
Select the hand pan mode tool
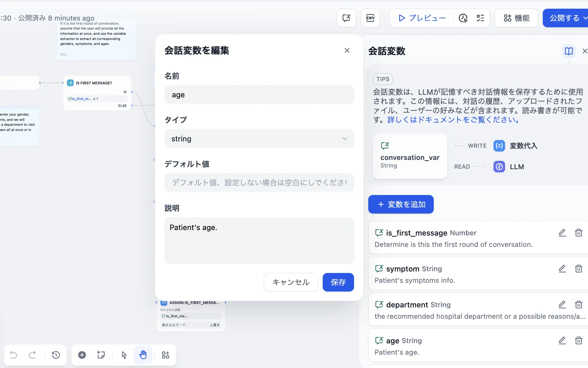(x=143, y=355)
